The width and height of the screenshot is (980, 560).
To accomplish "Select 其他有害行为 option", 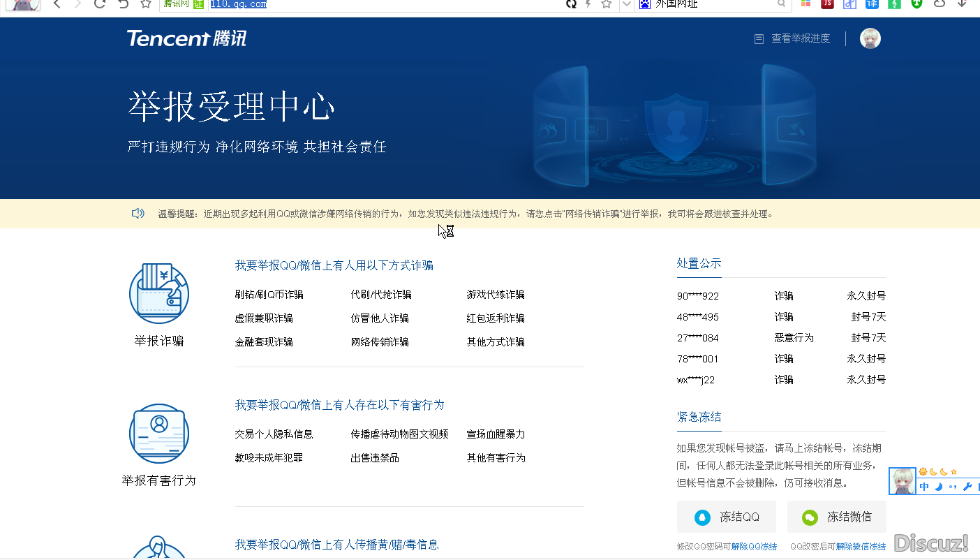I will pos(496,458).
